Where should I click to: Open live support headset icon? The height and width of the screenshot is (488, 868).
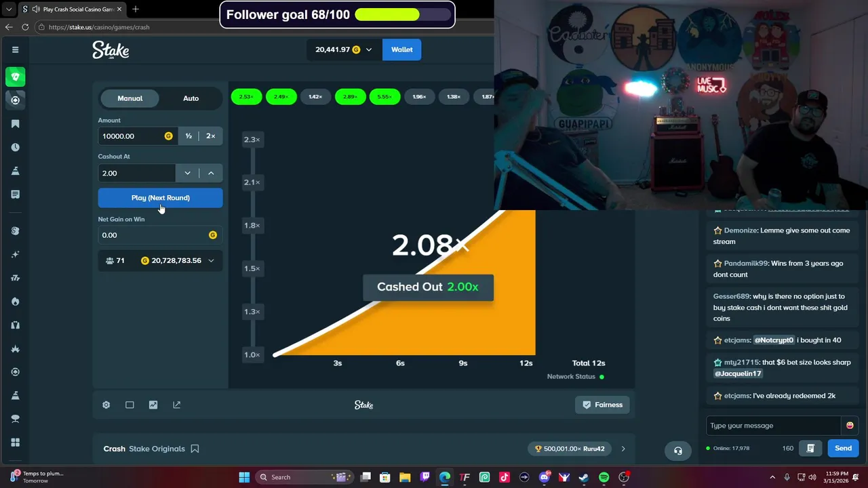pyautogui.click(x=677, y=451)
